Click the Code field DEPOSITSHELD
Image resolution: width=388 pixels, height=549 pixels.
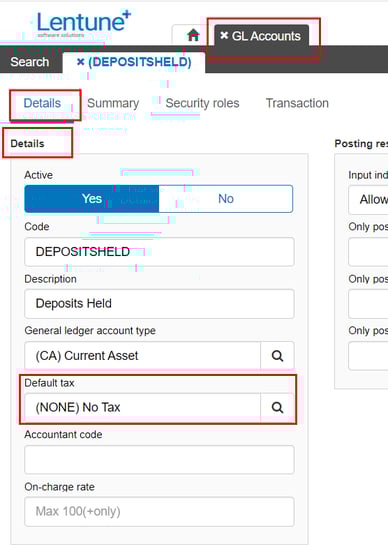point(159,252)
